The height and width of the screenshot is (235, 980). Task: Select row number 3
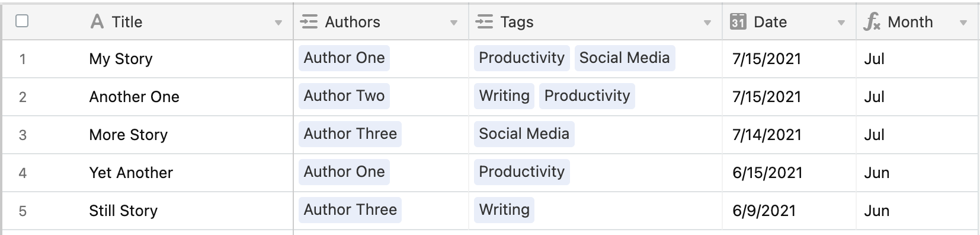tap(23, 135)
